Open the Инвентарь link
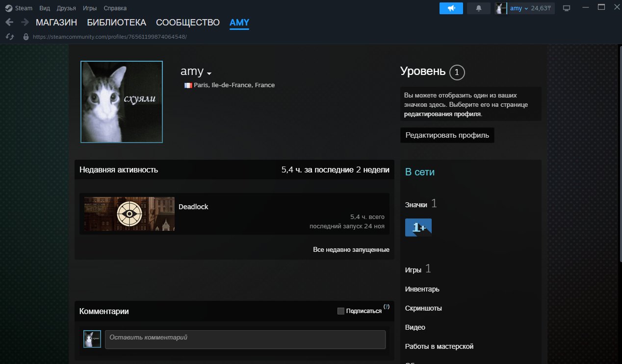The image size is (622, 364). click(x=422, y=289)
